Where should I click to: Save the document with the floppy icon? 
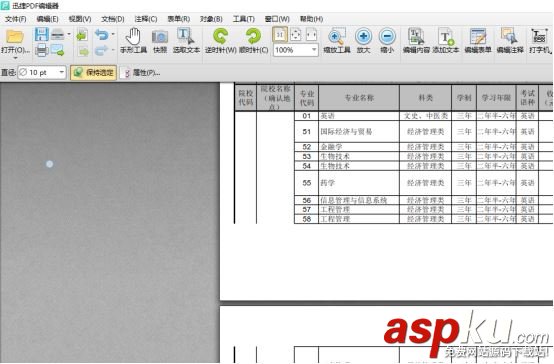pos(41,34)
